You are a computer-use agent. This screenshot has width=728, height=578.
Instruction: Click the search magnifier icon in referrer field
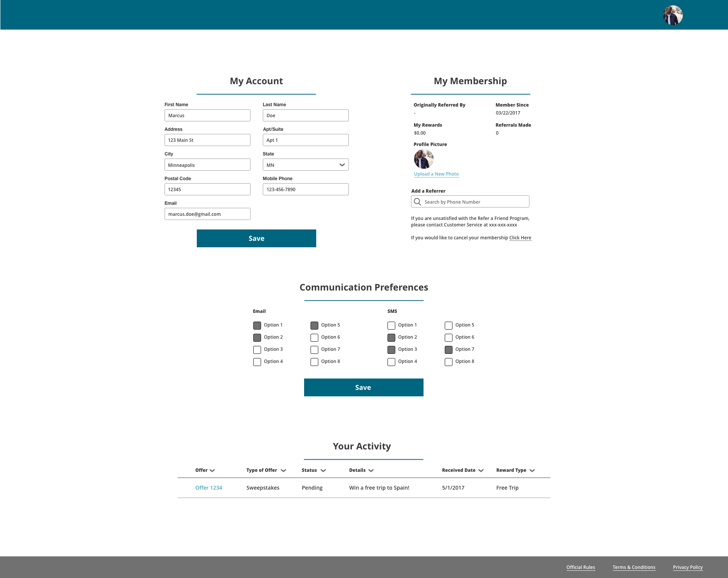(417, 202)
